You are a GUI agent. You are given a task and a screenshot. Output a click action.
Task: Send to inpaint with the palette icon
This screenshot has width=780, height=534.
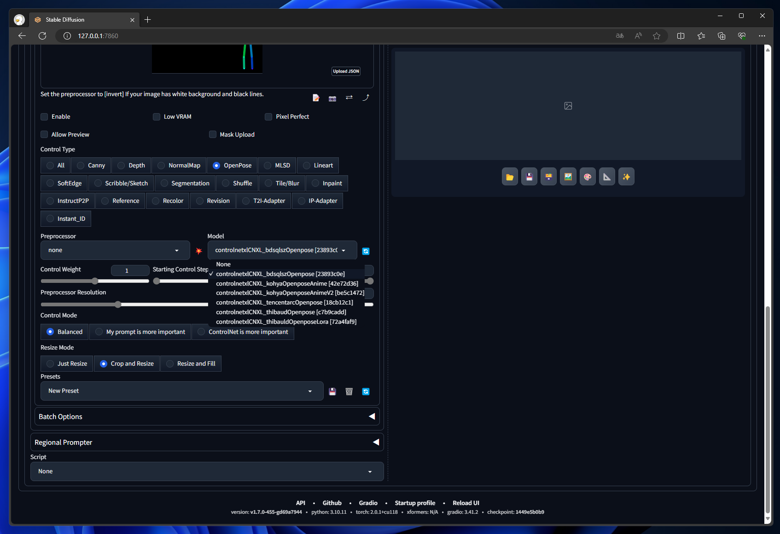click(587, 177)
